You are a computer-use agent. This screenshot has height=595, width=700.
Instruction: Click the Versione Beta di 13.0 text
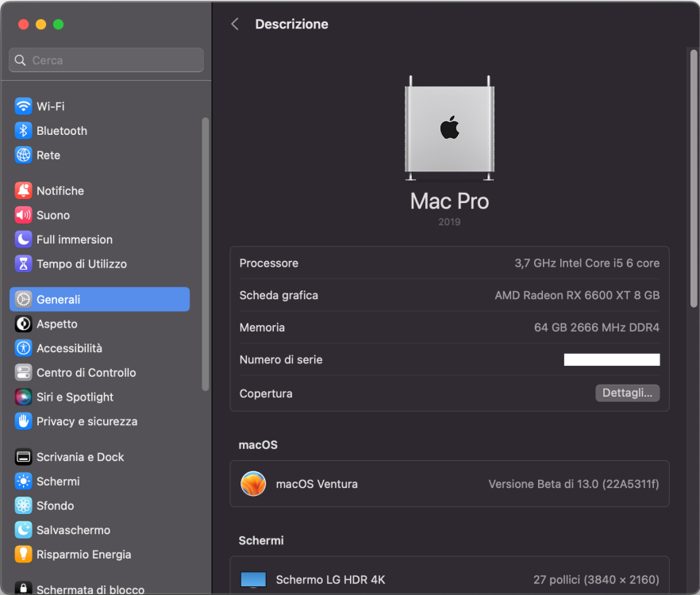(x=574, y=484)
